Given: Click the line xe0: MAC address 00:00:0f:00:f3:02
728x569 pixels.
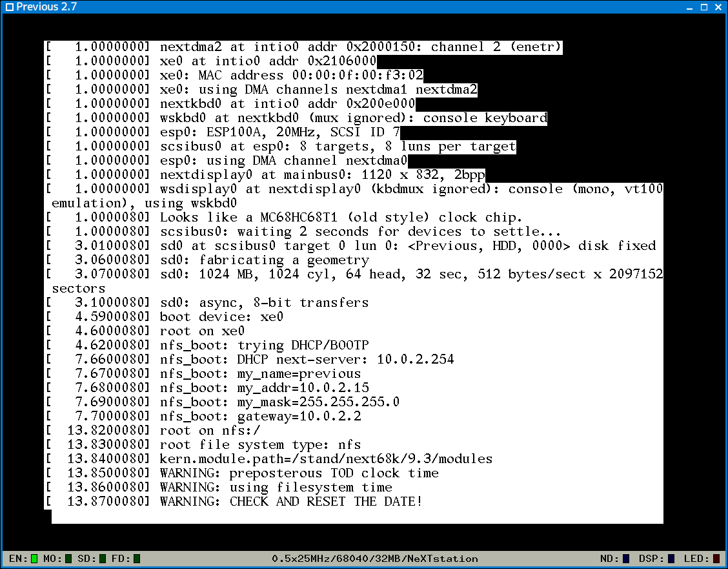Looking at the screenshot, I should tap(234, 76).
